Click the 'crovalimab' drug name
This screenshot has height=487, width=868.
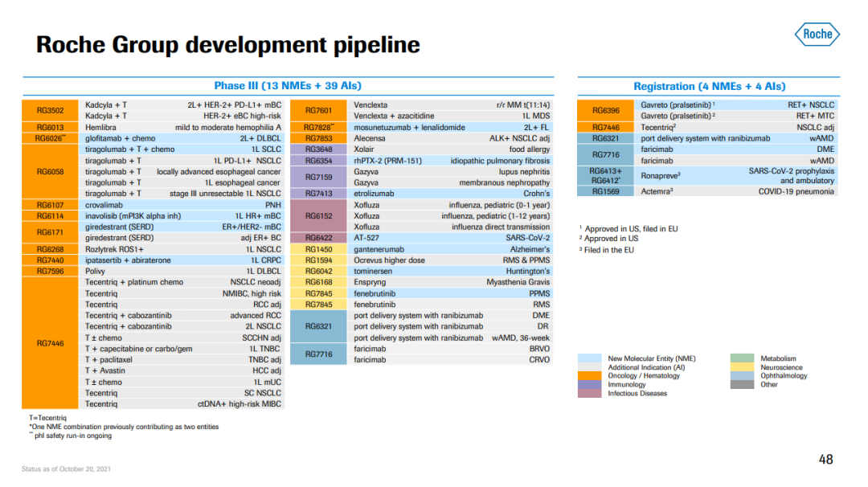pos(104,205)
